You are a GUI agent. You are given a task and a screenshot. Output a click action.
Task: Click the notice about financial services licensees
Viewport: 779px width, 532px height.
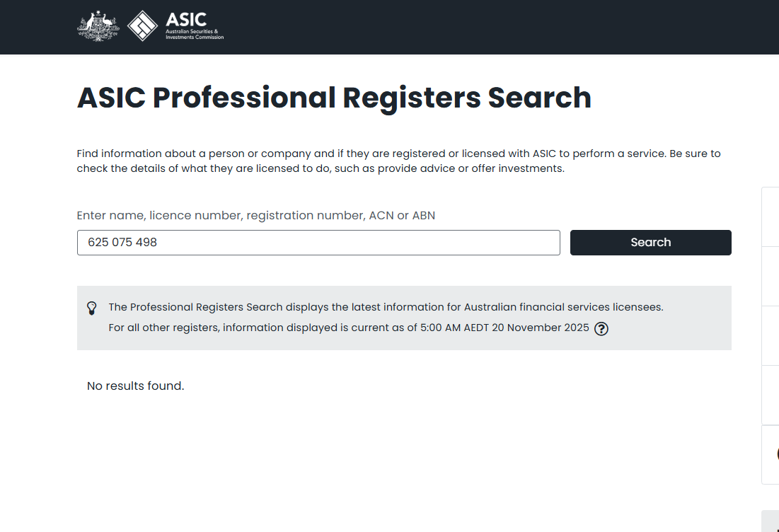tap(386, 307)
